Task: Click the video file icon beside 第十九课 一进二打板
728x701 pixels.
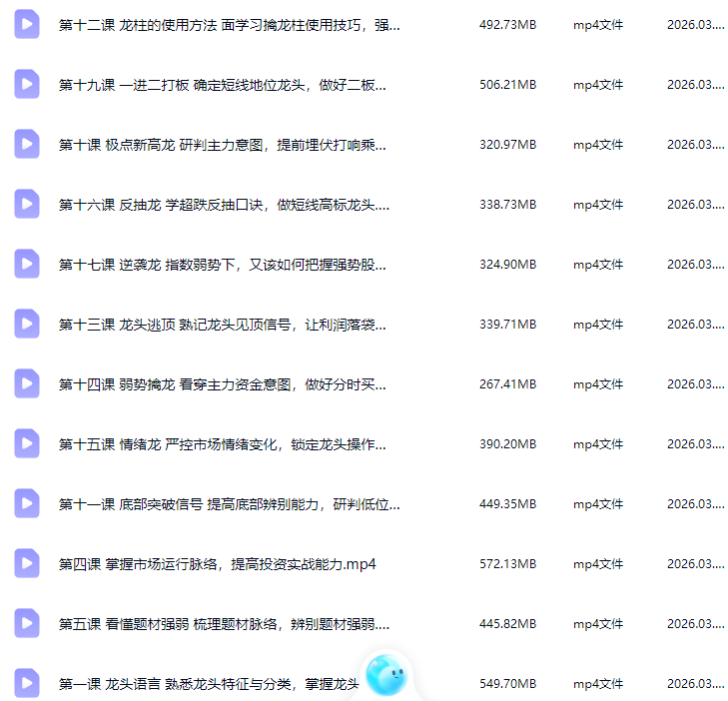Action: tap(27, 85)
